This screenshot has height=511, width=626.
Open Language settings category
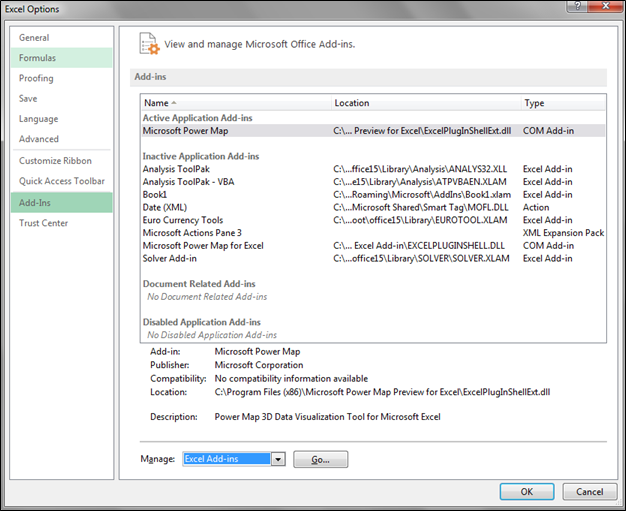click(61, 119)
